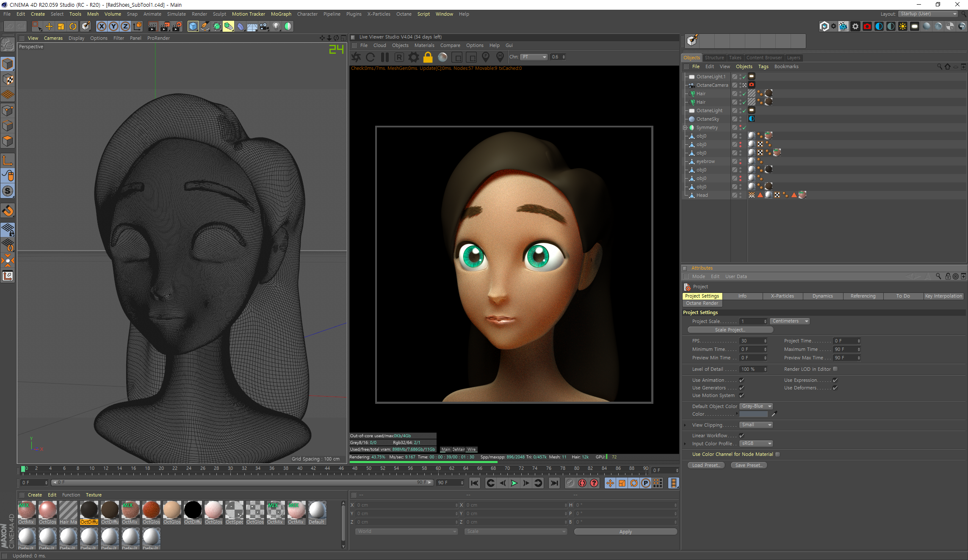Click the Scale Project... button
968x560 pixels.
(x=730, y=330)
